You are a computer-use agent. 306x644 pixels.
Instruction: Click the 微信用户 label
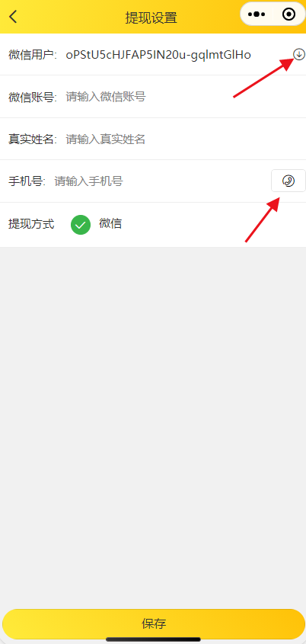(x=32, y=55)
